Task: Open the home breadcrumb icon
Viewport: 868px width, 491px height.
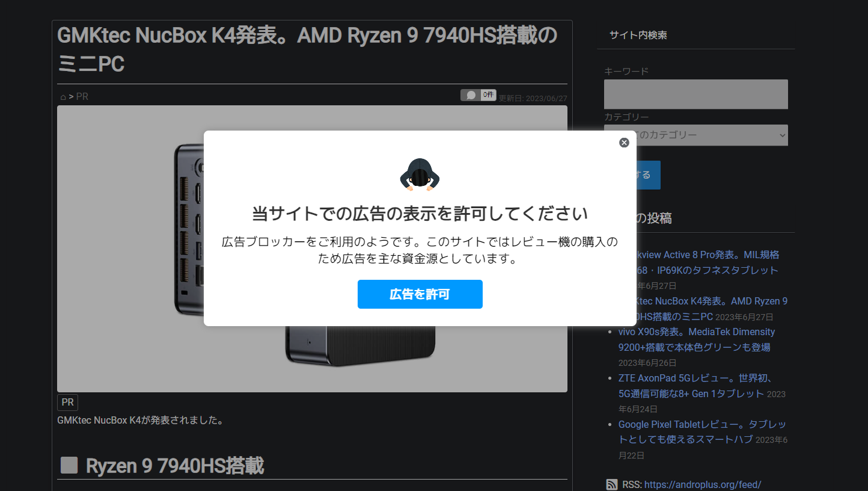Action: 63,96
